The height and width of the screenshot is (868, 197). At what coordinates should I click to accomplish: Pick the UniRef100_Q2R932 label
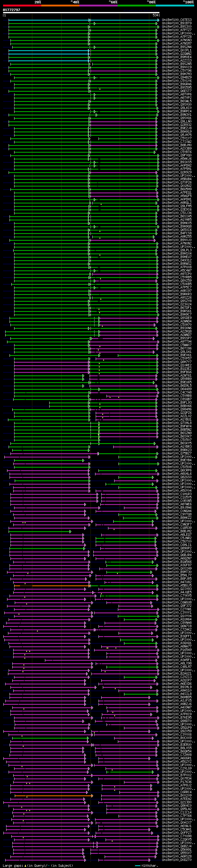pos(176,125)
